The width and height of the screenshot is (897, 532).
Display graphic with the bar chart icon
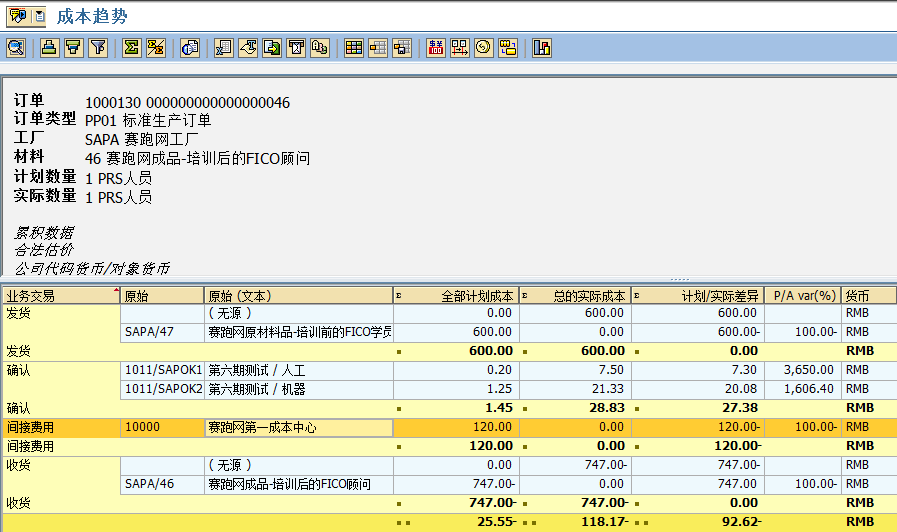[541, 47]
